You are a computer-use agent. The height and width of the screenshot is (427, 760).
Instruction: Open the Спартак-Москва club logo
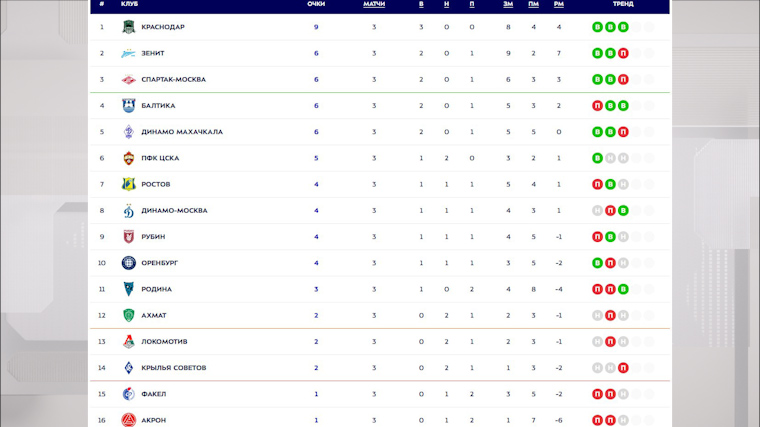coord(128,79)
